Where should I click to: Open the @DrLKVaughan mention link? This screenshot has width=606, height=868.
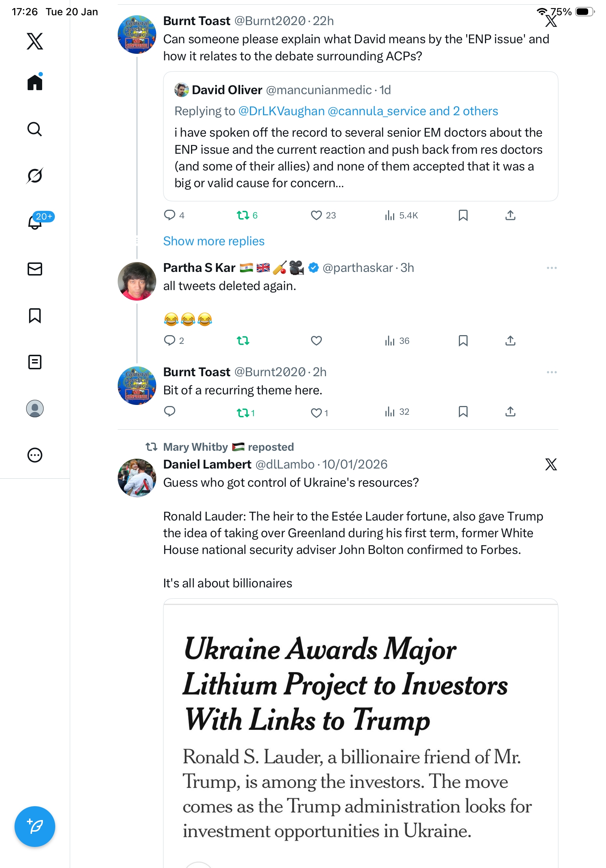281,111
